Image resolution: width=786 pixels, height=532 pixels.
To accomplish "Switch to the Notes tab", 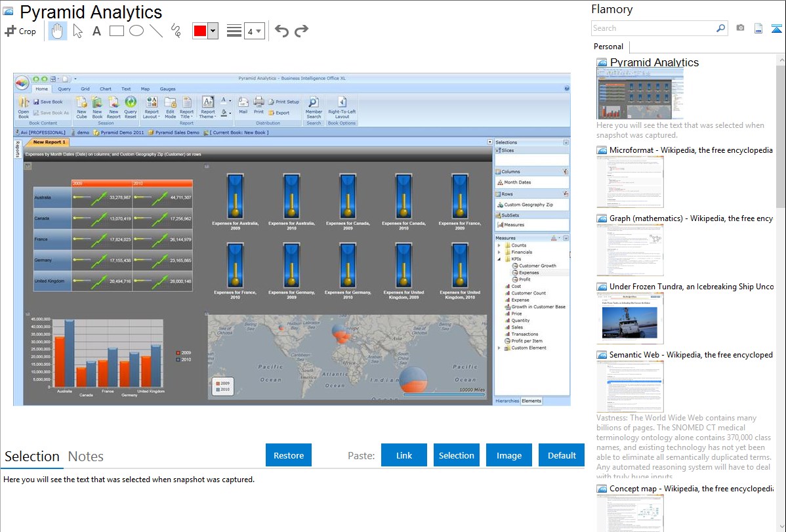I will 86,457.
